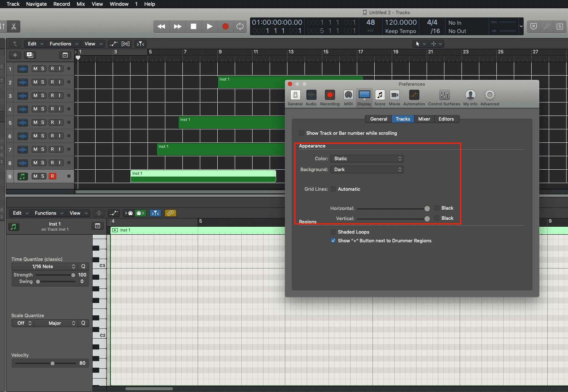
Task: Click rewind transport button
Action: (161, 27)
